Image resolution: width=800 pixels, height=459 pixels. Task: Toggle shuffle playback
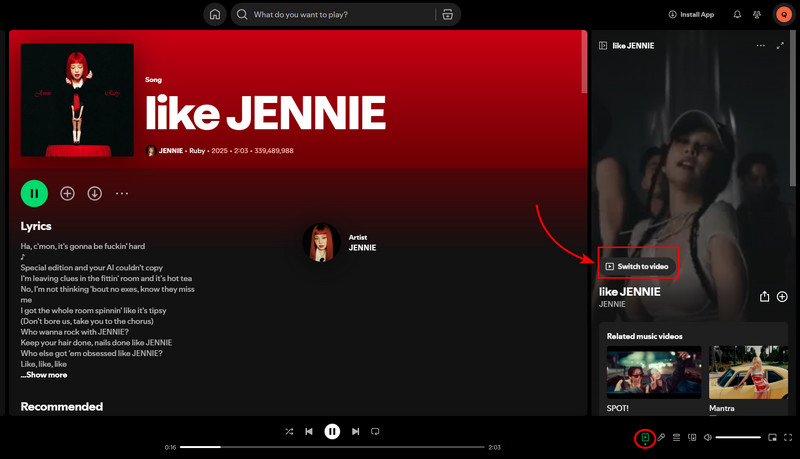289,432
